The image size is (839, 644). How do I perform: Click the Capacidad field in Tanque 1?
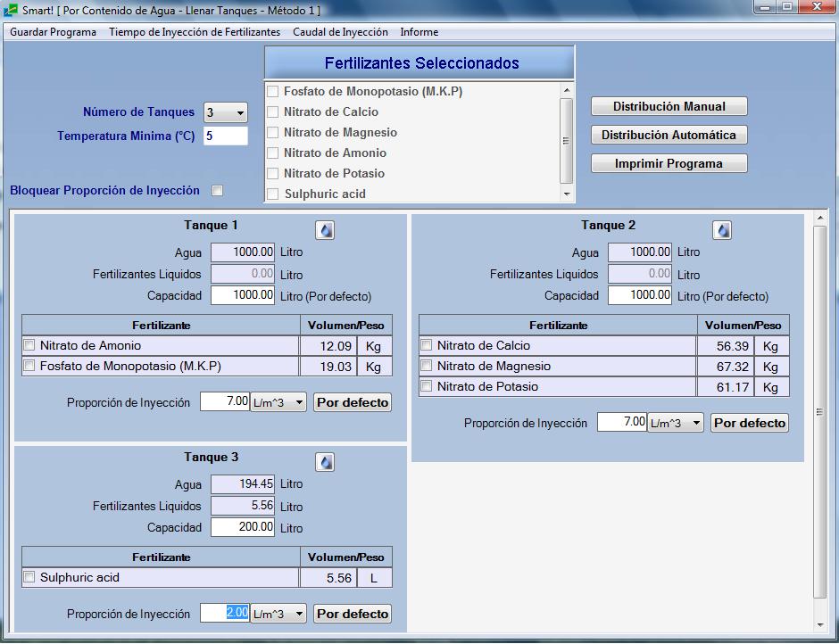(243, 295)
